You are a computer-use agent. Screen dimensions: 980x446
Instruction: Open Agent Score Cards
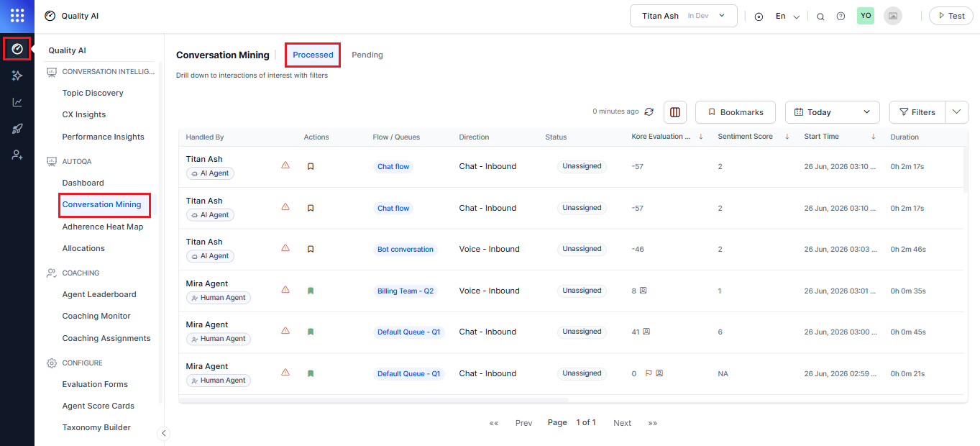99,406
